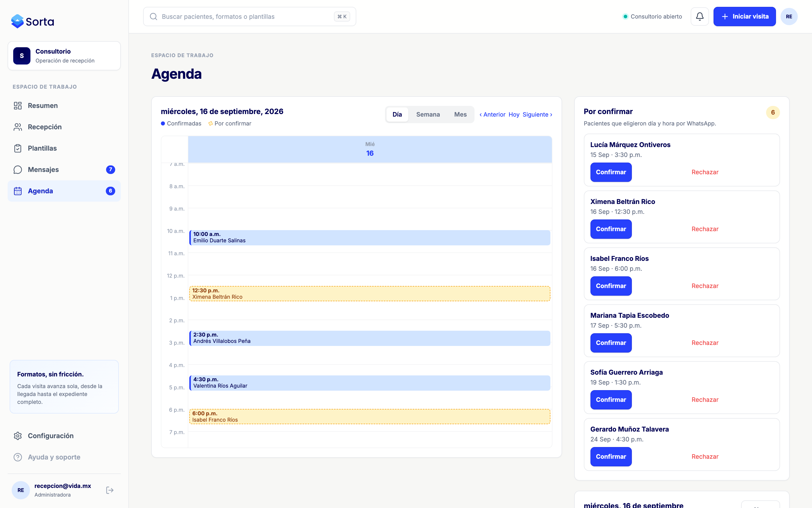Click the Agenda calendar icon

point(18,191)
